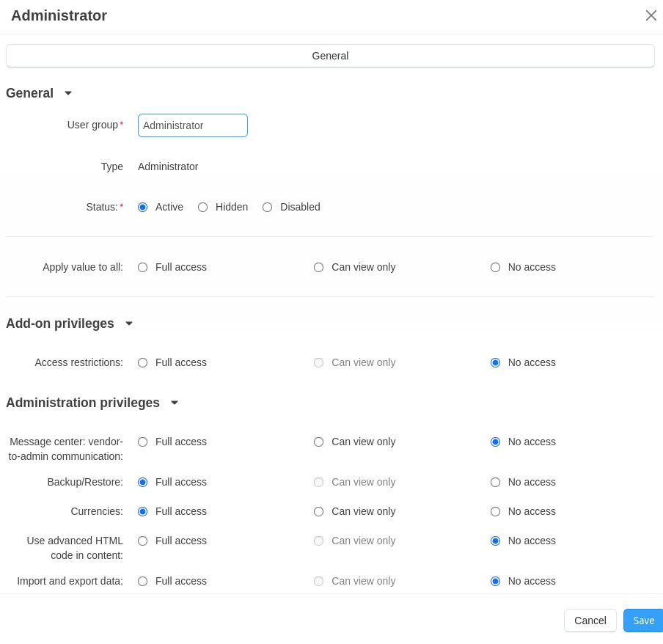The image size is (663, 644).
Task: Grant Full access for Message center
Action: 142,442
